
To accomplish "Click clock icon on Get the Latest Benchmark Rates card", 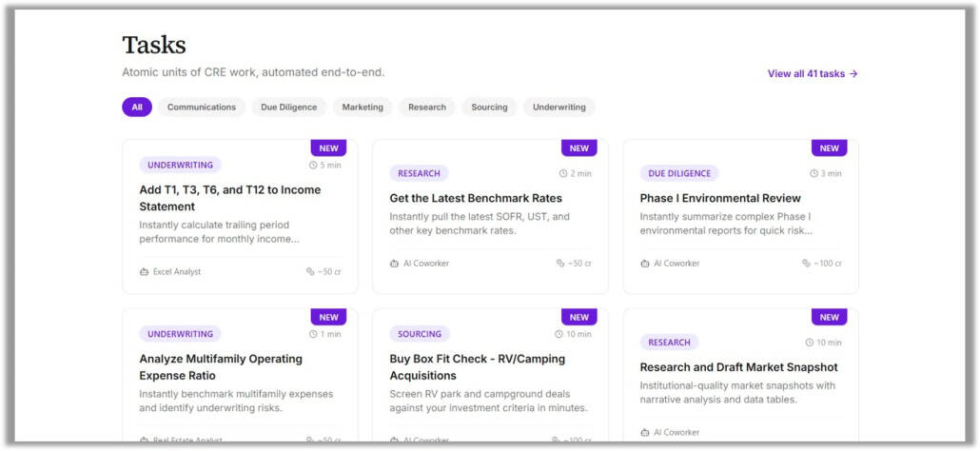I will [x=563, y=174].
